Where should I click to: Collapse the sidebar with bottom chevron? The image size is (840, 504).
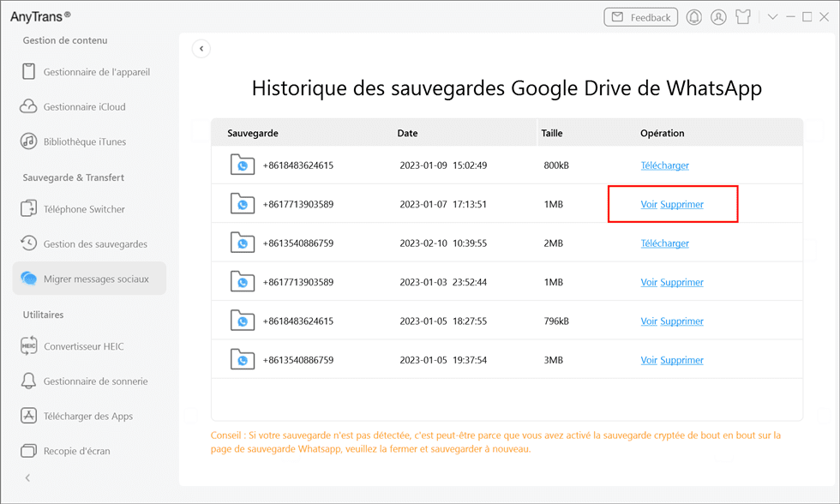(x=27, y=477)
